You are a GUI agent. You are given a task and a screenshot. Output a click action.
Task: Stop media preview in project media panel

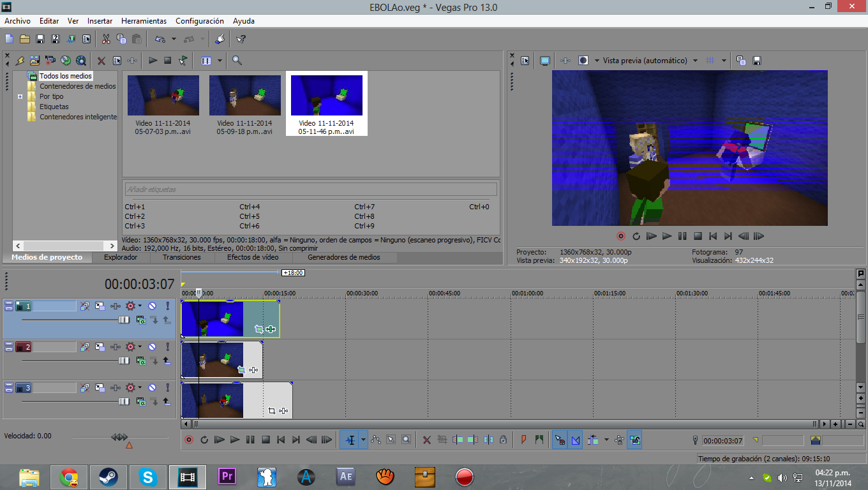click(168, 61)
